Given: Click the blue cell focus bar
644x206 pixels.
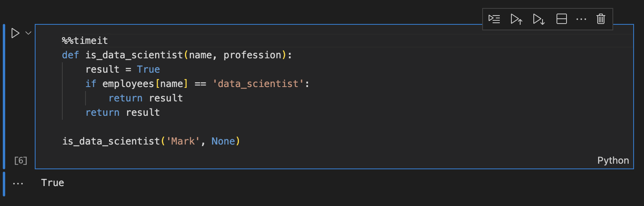Looking at the screenshot, I should point(4,96).
